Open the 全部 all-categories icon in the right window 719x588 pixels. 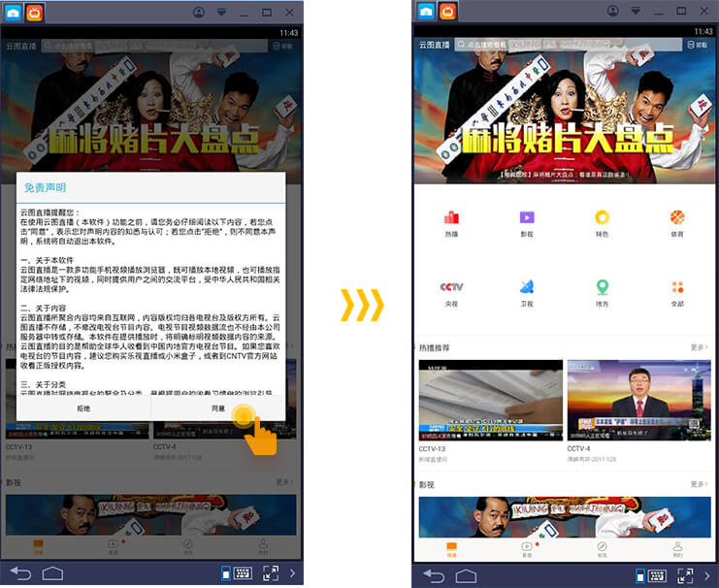pyautogui.click(x=677, y=294)
